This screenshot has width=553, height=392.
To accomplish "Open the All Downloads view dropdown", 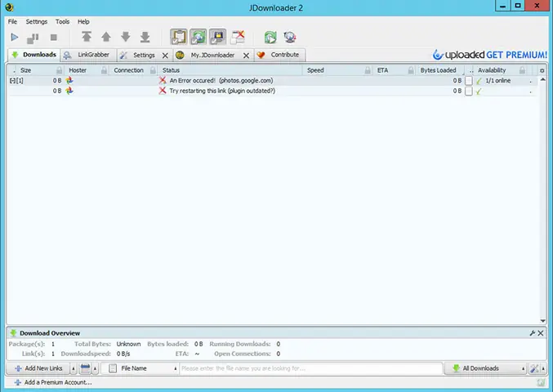I will (x=485, y=368).
